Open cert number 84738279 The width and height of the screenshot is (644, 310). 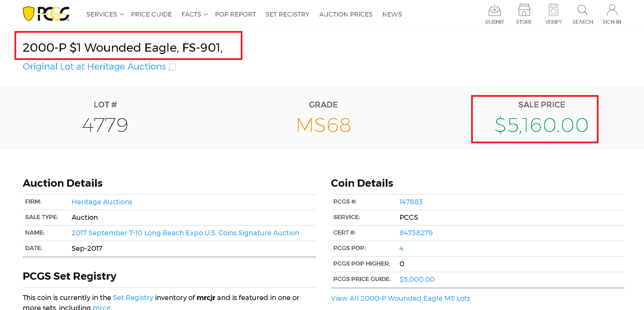coord(416,233)
